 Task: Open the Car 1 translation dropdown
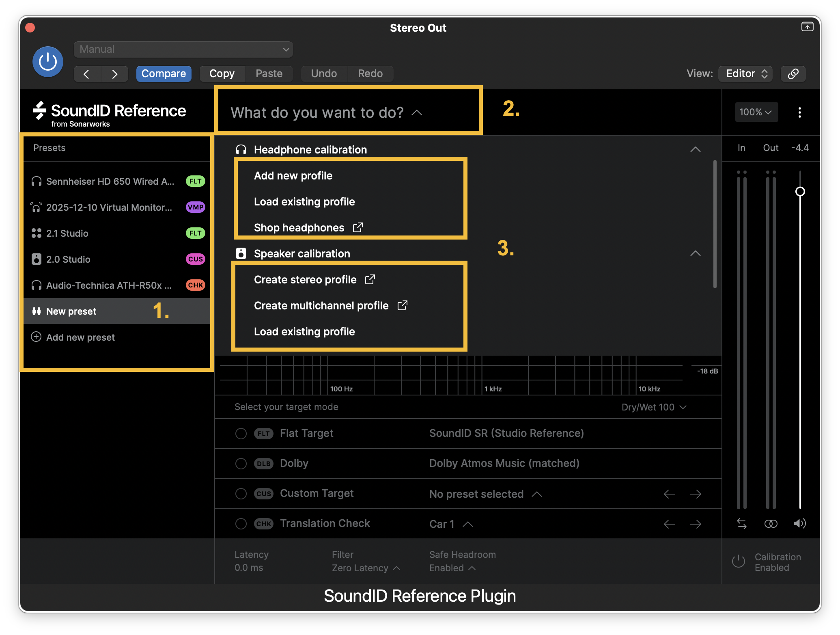pyautogui.click(x=451, y=524)
